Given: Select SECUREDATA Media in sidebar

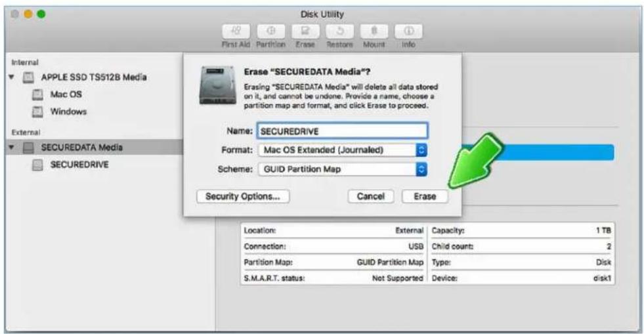Looking at the screenshot, I should (95, 147).
